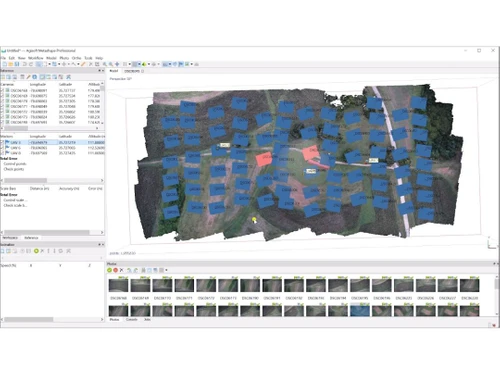Open Photos pane view mode dropdown

[x=166, y=270]
